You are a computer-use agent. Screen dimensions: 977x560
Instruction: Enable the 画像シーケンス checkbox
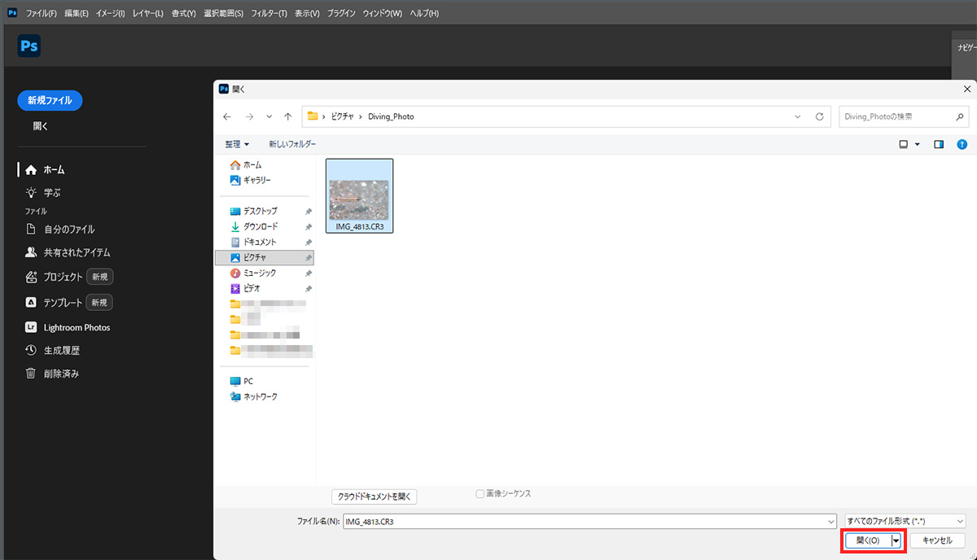480,494
